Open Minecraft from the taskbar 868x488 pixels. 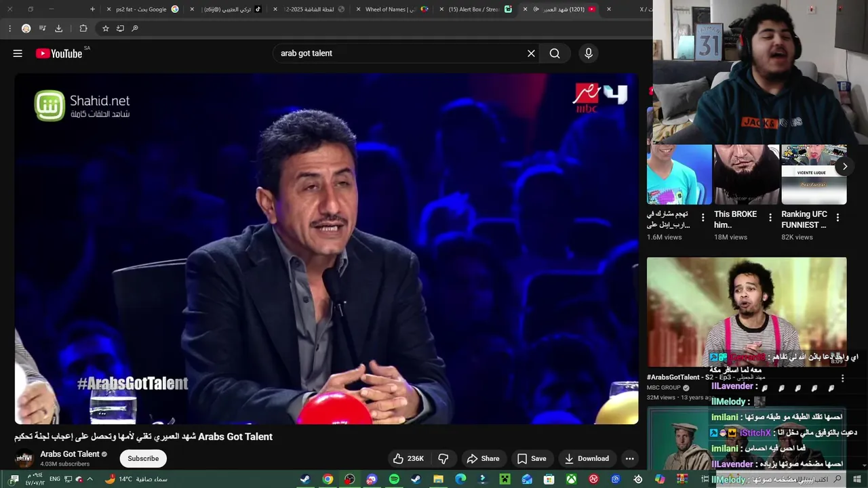tap(505, 479)
